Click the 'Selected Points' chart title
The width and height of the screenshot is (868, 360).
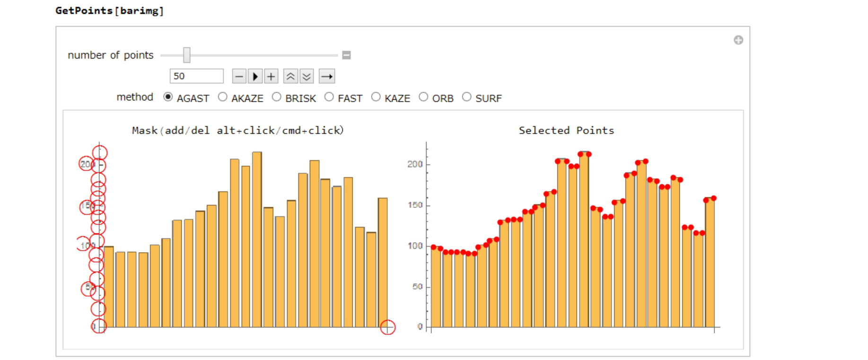(566, 131)
